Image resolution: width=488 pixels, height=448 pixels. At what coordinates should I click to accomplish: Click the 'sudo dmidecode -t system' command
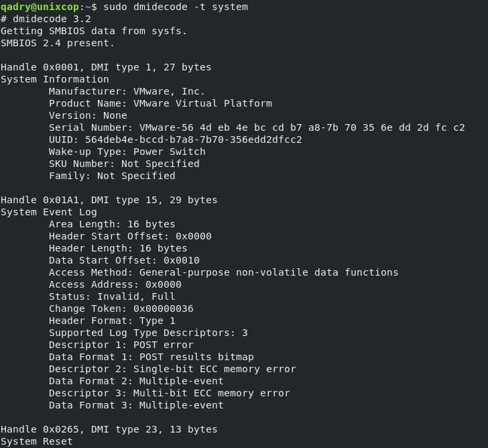pos(176,7)
